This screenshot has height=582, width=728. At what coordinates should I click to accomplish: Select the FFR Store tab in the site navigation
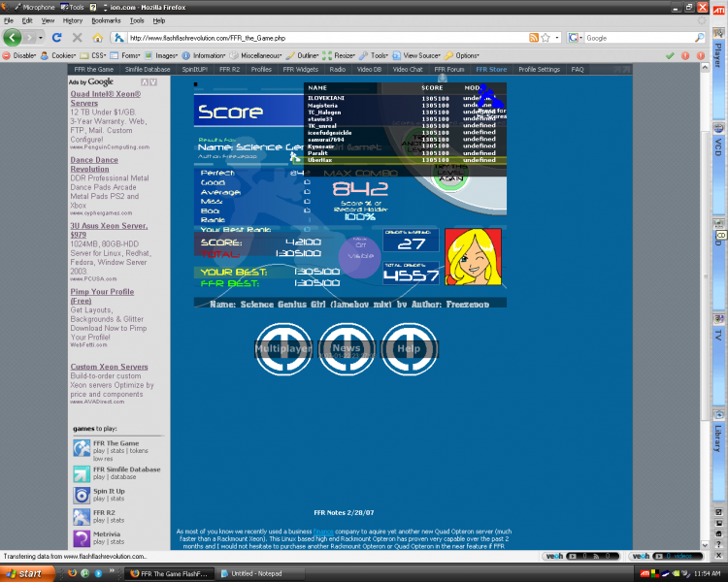coord(491,69)
